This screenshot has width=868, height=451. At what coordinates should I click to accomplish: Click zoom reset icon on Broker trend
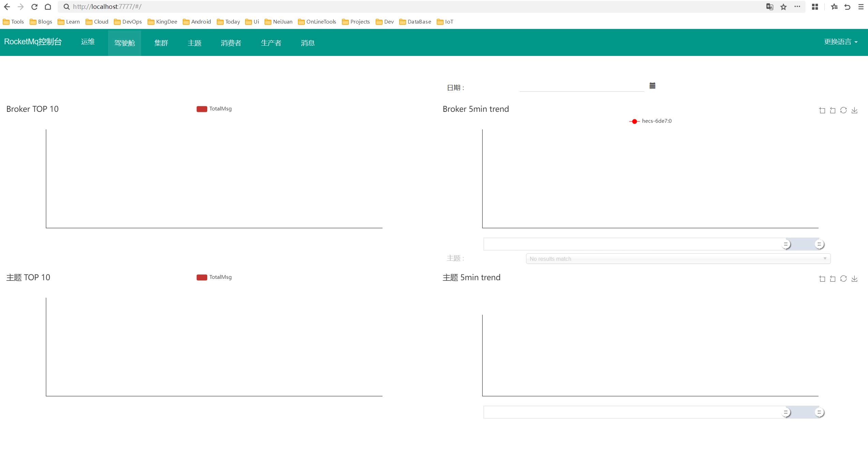833,110
